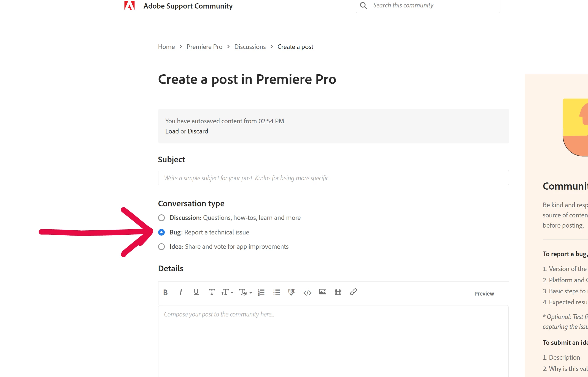
Task: Insert a hyperlink with chain icon
Action: (353, 292)
